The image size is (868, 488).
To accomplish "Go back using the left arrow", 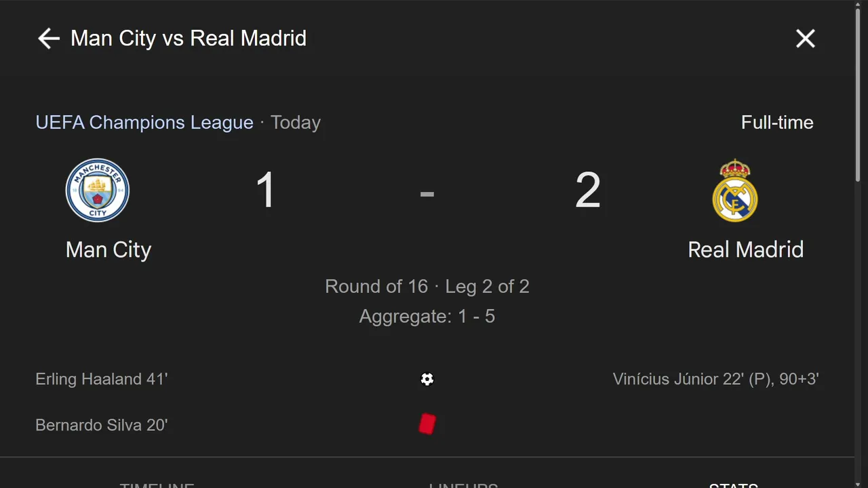I will pyautogui.click(x=48, y=39).
